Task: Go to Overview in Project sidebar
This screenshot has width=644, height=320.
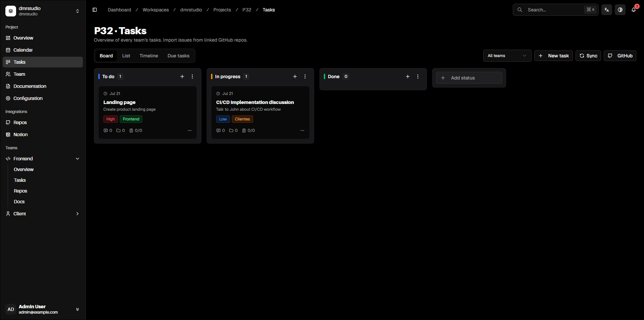Action: click(43, 38)
